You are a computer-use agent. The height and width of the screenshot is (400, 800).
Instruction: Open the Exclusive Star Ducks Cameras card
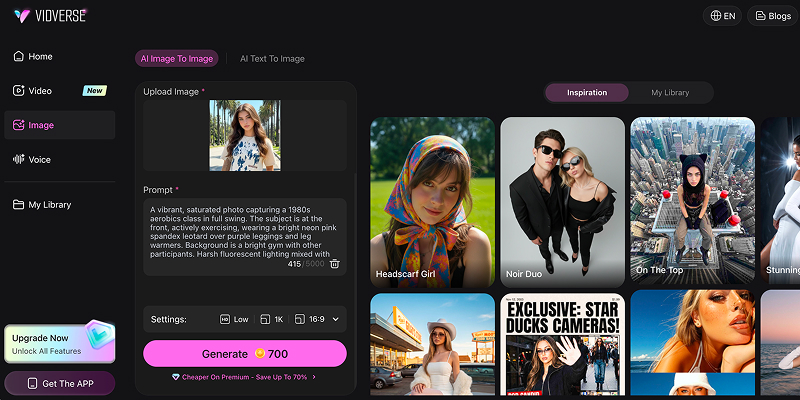(563, 346)
